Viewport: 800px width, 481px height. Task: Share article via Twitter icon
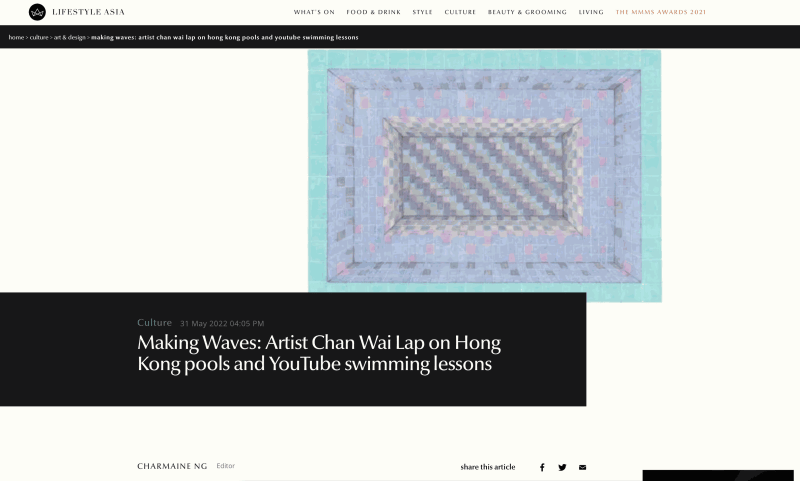(x=562, y=467)
